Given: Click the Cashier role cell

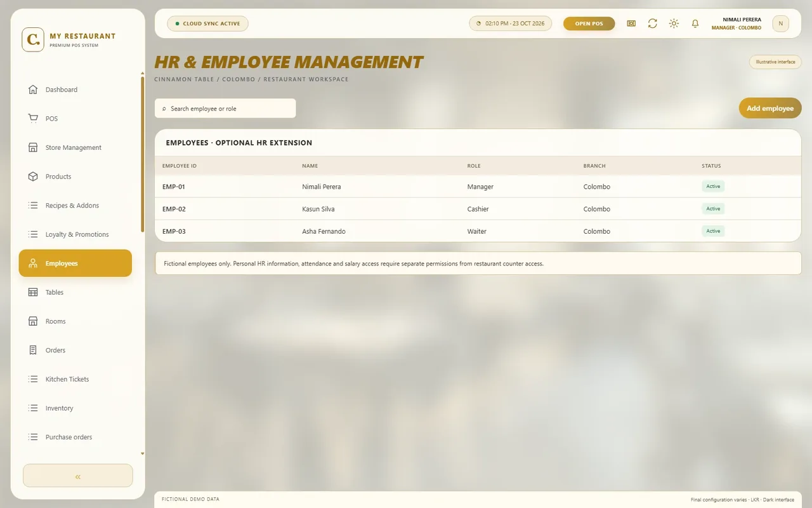Looking at the screenshot, I should (478, 209).
